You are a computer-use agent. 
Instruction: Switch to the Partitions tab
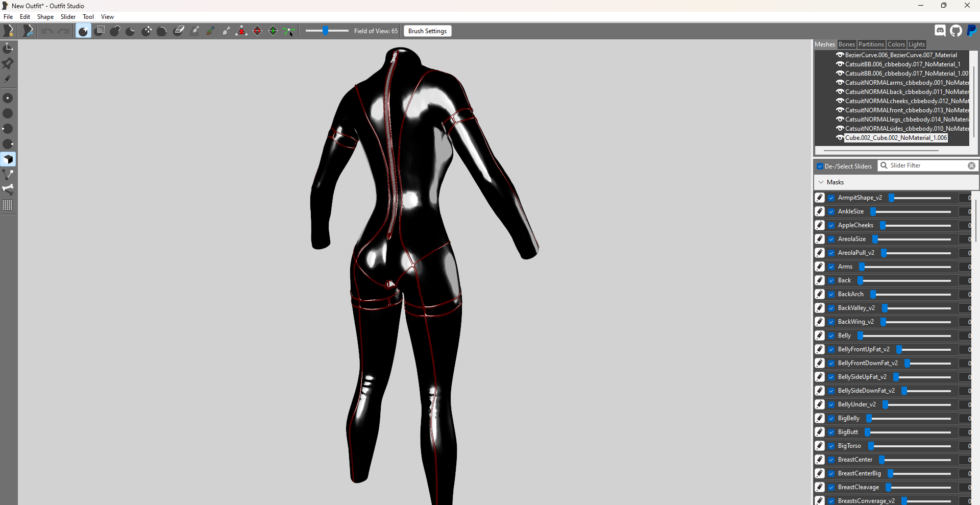point(871,44)
